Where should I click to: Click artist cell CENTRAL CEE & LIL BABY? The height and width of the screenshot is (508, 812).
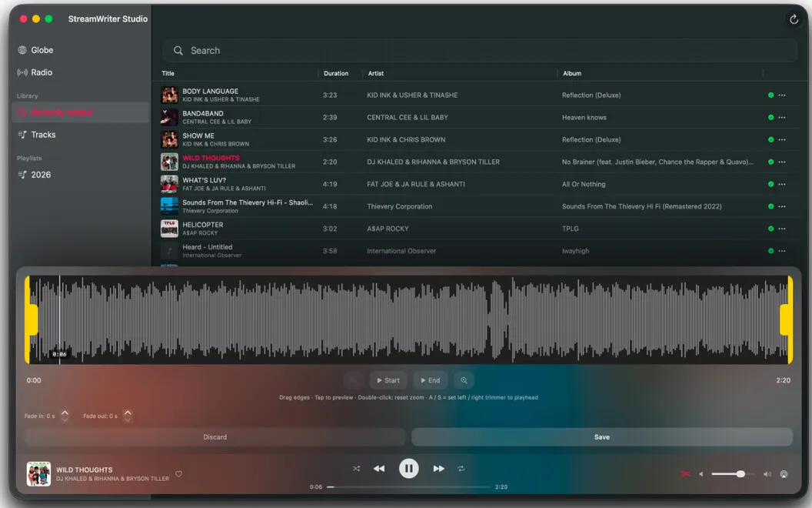(407, 117)
